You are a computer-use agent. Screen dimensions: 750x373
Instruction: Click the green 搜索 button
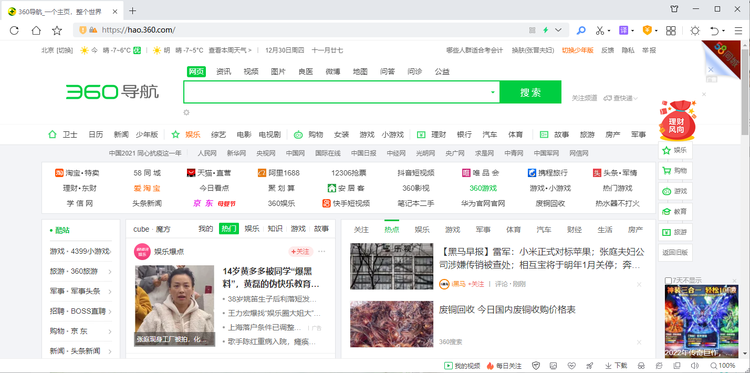coord(530,92)
